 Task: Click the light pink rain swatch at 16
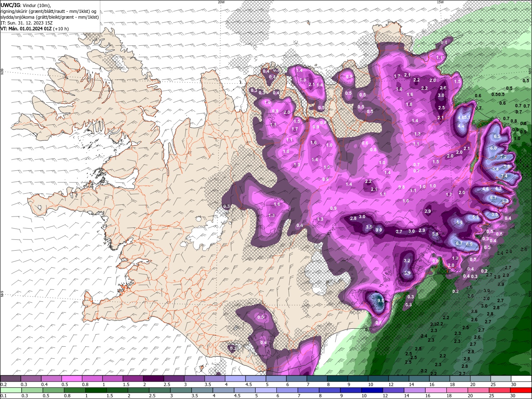436,390
